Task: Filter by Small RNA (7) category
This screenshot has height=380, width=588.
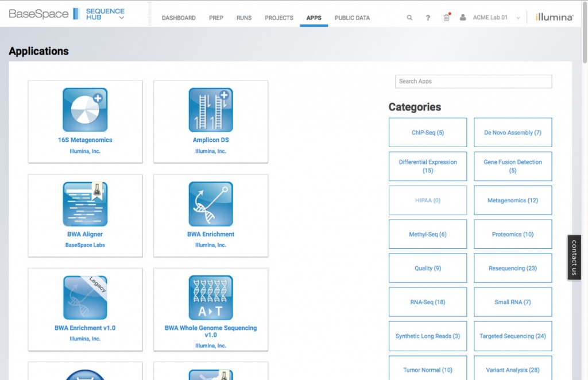Action: point(513,302)
